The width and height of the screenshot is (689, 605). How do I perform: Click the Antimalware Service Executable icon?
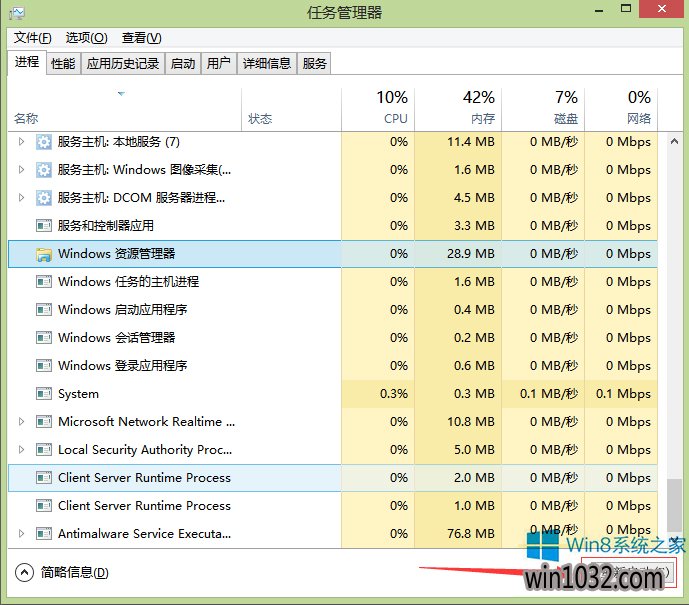44,534
